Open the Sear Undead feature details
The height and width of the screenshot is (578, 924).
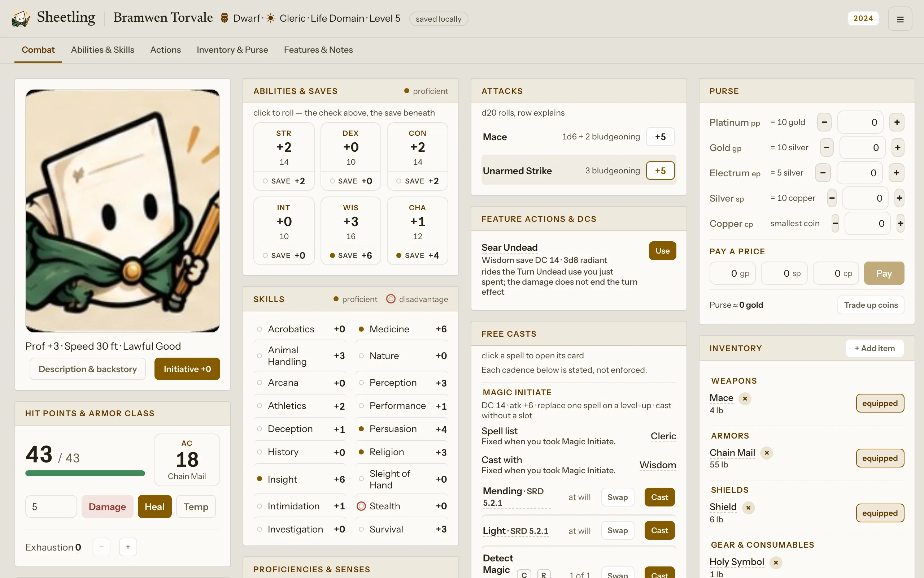(x=509, y=248)
